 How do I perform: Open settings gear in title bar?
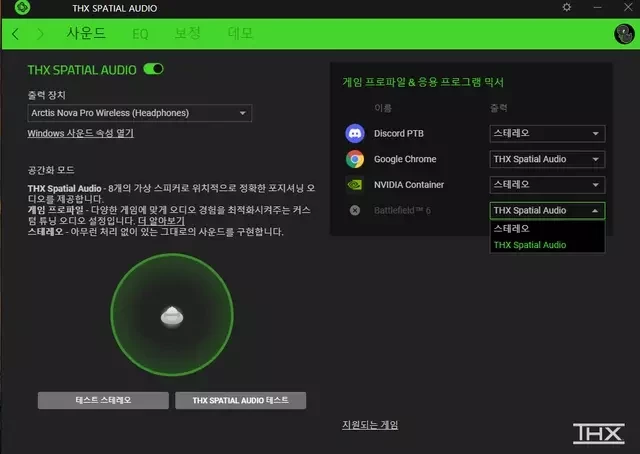pos(567,7)
